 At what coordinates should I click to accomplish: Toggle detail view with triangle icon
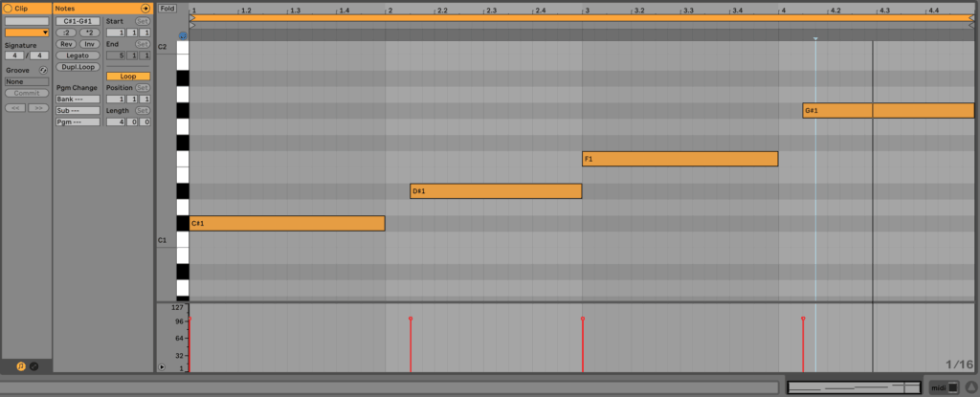(x=970, y=387)
